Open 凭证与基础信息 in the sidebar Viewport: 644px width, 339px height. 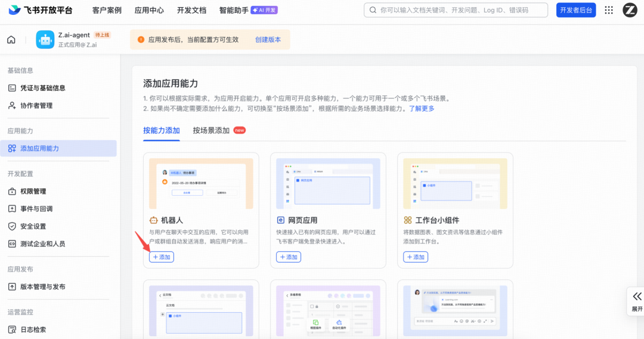(42, 88)
